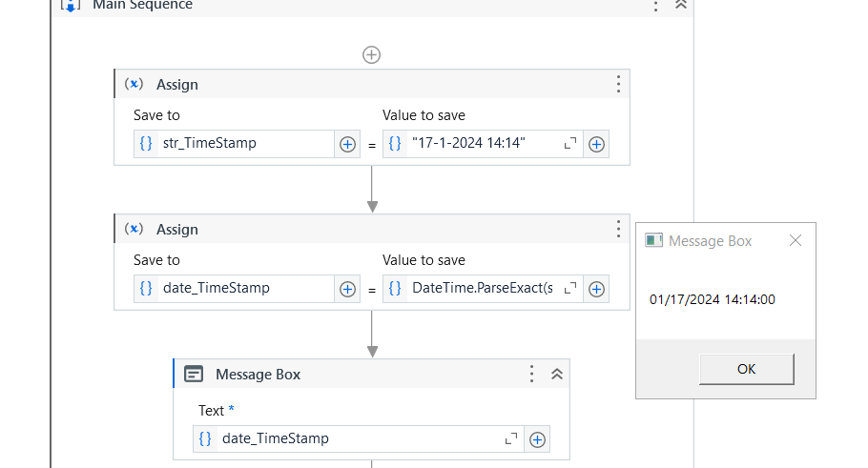This screenshot has height=468, width=868.
Task: Click the add activity plus above first Assign
Action: pos(372,55)
